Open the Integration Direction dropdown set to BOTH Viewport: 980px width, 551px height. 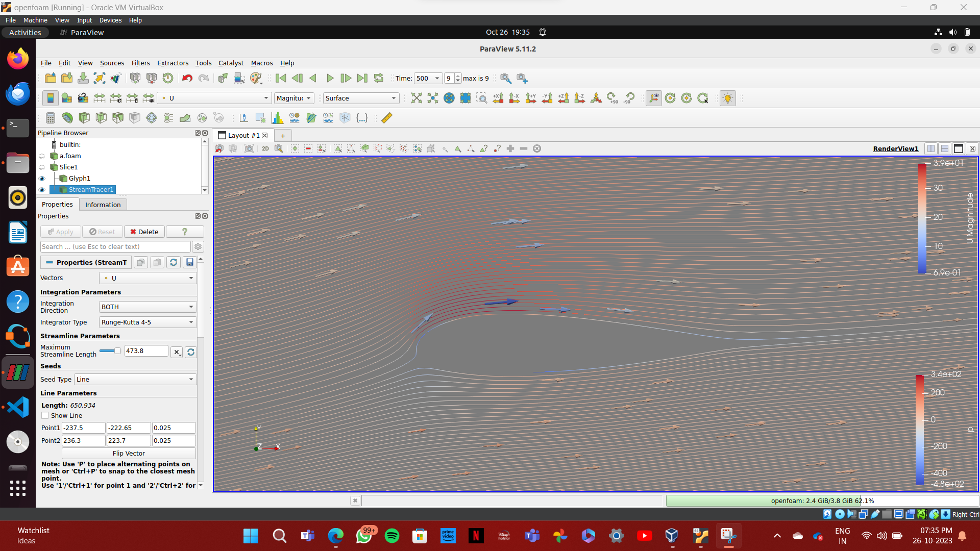click(x=147, y=307)
